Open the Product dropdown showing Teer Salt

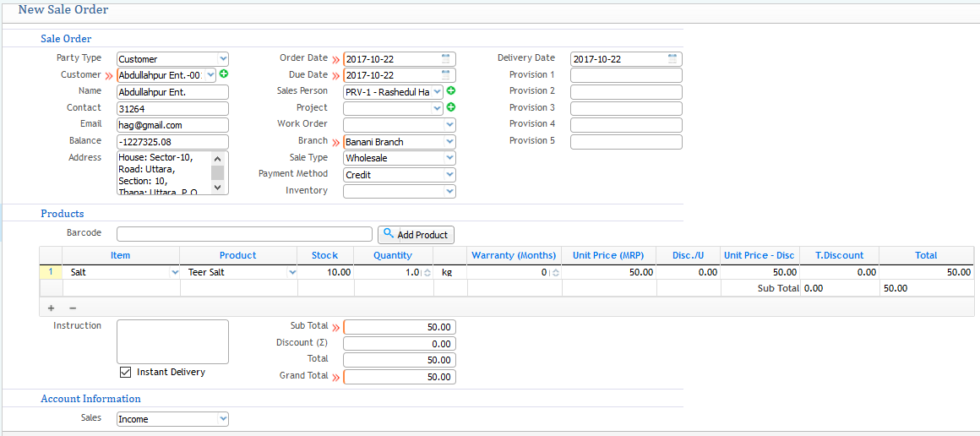click(291, 273)
